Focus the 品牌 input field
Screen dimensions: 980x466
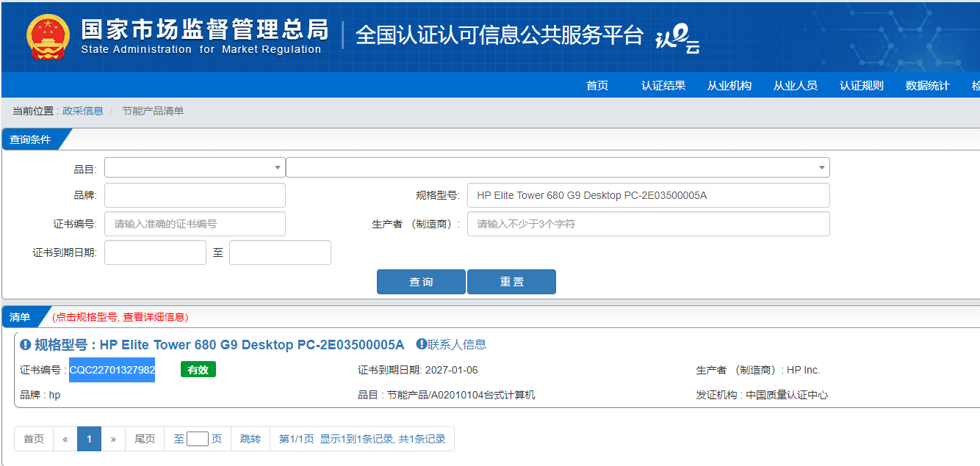click(195, 195)
